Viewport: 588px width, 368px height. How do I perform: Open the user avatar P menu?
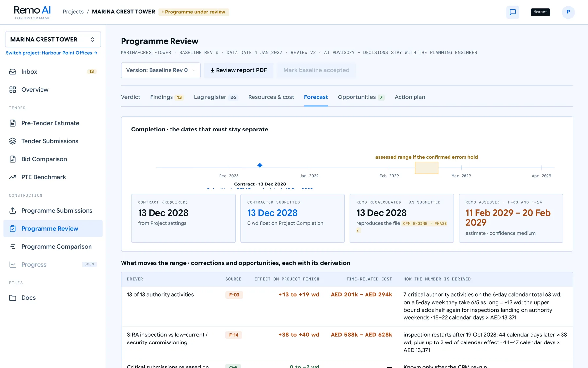(x=568, y=12)
